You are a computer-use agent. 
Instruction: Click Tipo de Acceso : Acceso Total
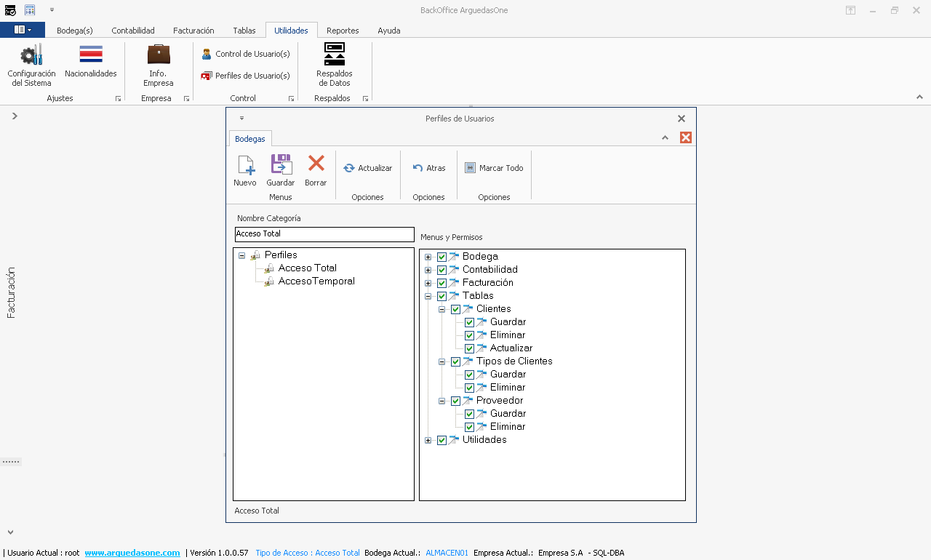click(x=308, y=553)
